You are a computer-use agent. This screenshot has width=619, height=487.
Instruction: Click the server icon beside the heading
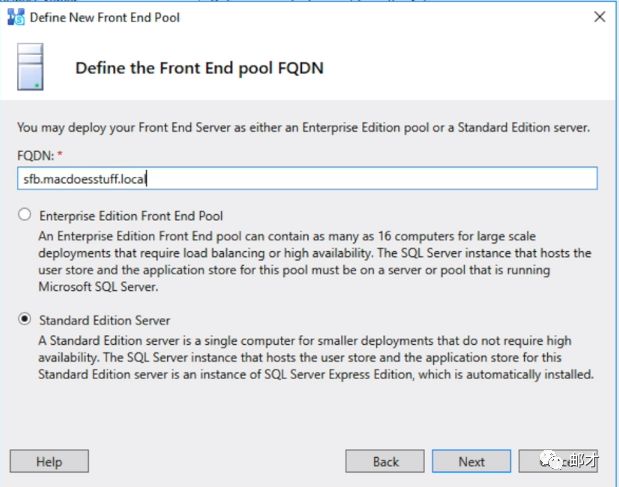click(x=30, y=67)
